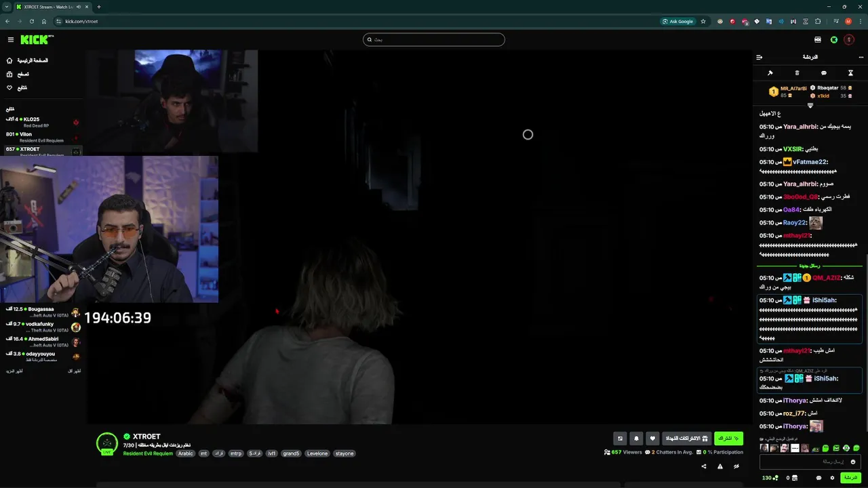Click the Kick search field

[434, 40]
